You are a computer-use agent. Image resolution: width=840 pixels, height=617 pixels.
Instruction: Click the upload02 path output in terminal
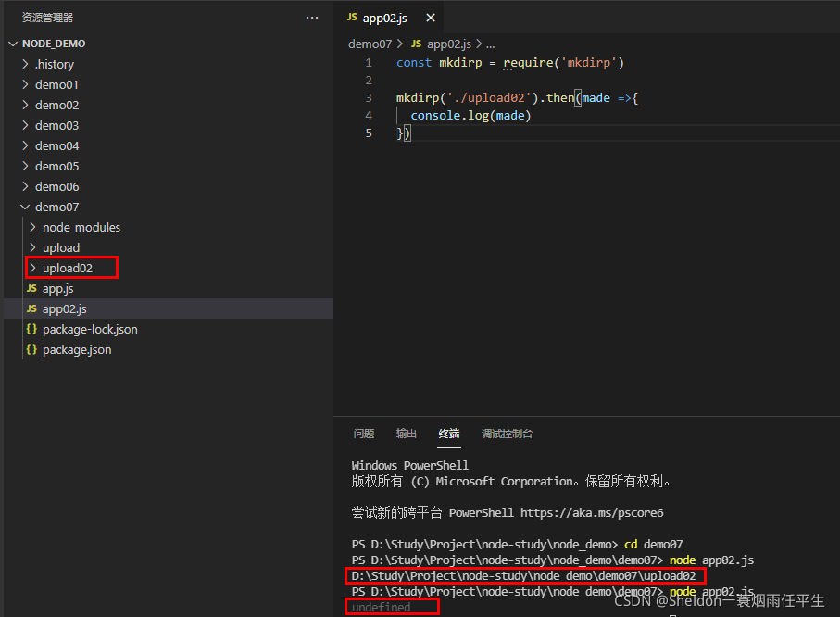tap(523, 575)
